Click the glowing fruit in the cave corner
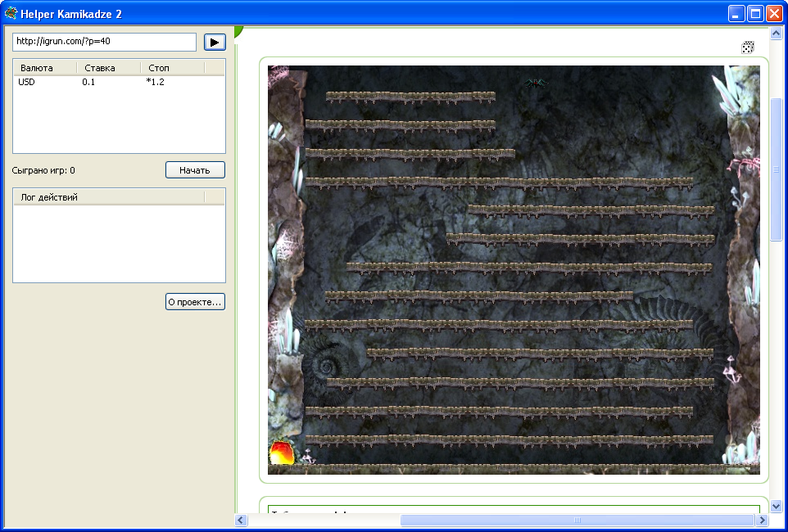Image resolution: width=788 pixels, height=532 pixels. (x=280, y=452)
